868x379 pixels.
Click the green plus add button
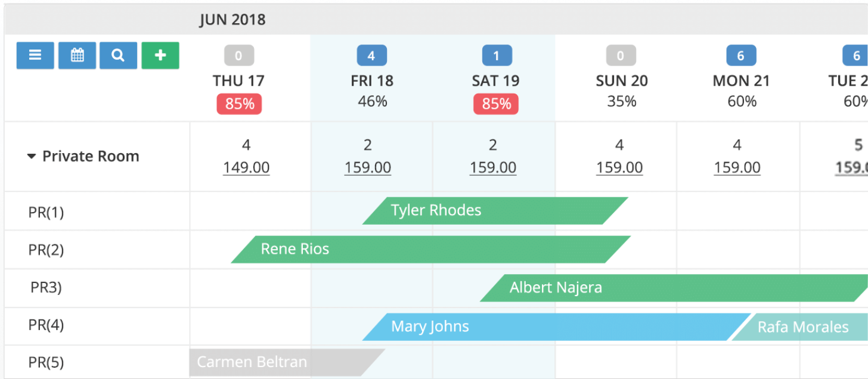[160, 55]
